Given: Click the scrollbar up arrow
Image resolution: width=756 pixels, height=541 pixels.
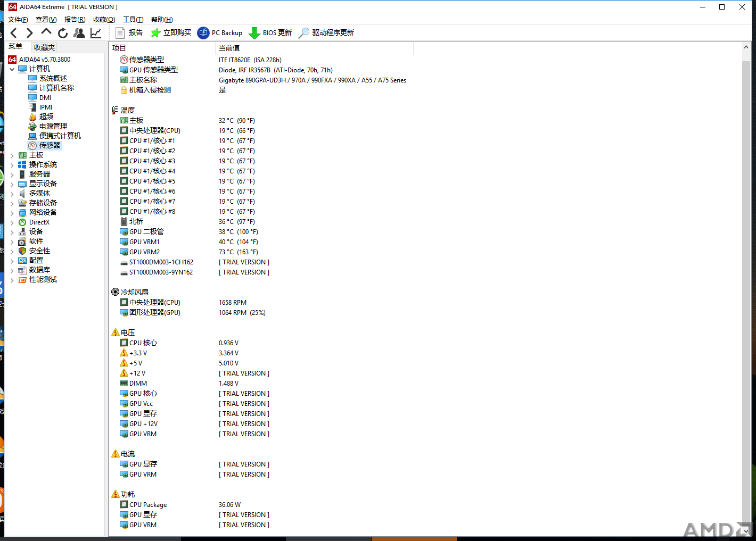Looking at the screenshot, I should tap(746, 47).
